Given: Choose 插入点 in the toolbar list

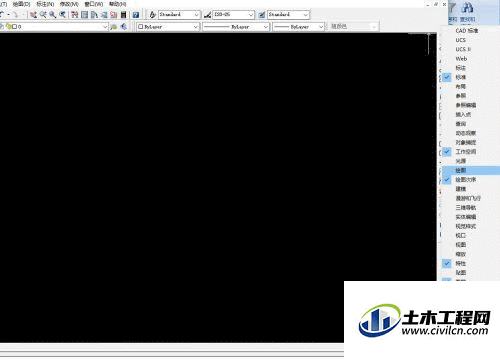Looking at the screenshot, I should tap(471, 115).
